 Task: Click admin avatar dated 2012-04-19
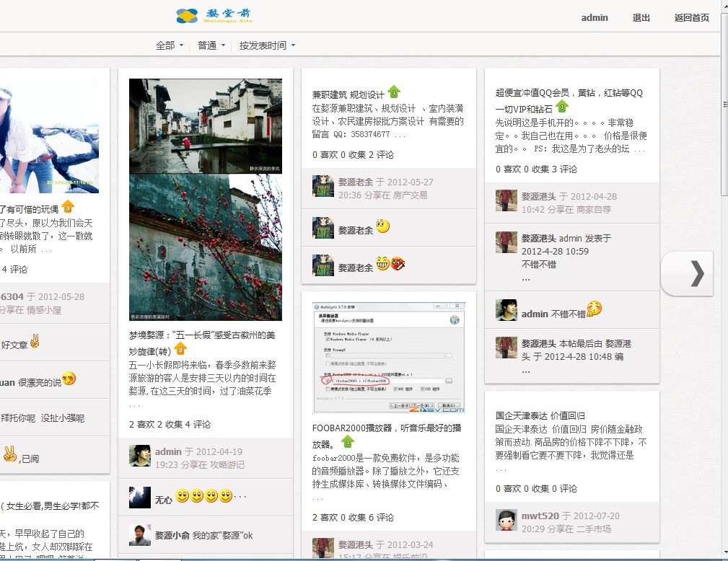point(140,456)
